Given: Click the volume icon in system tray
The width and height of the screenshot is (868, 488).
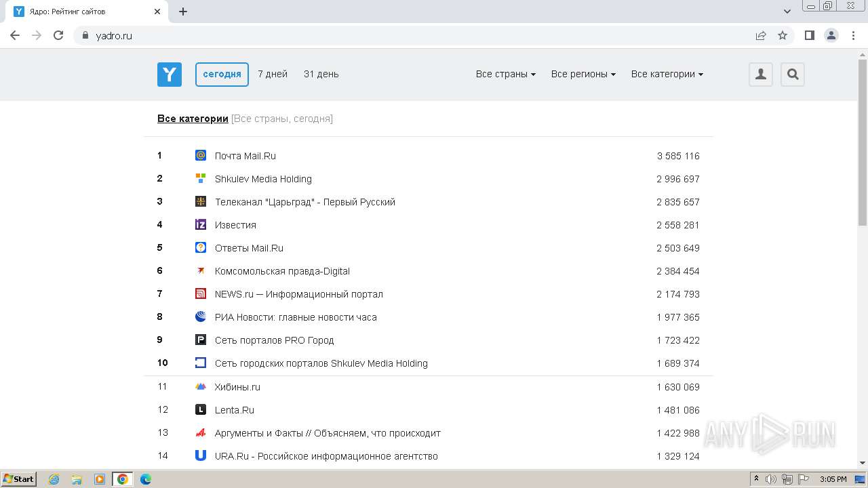Looking at the screenshot, I should [x=771, y=479].
